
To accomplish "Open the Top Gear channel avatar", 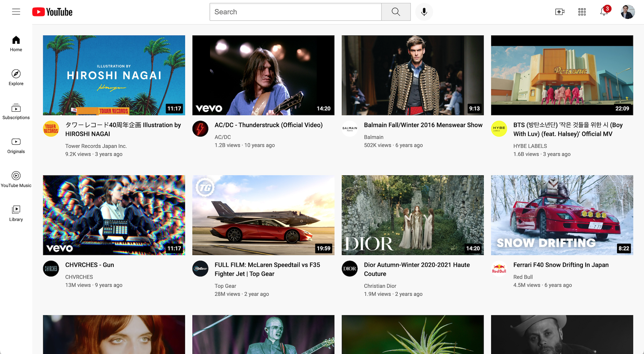I will tap(200, 269).
